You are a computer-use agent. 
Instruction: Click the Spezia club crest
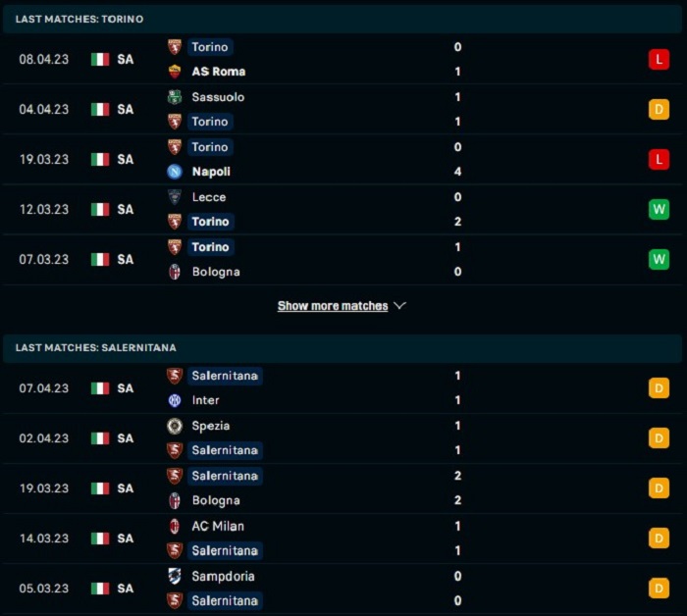tap(175, 426)
